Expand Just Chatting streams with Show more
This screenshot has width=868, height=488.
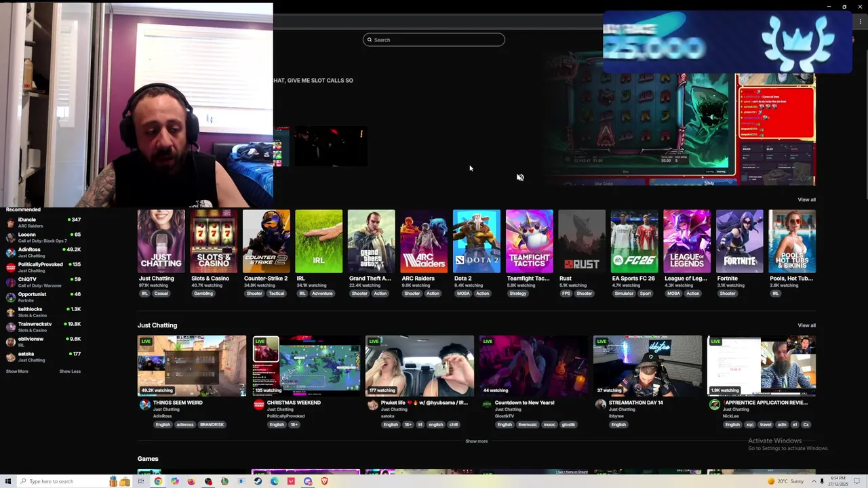click(x=476, y=441)
